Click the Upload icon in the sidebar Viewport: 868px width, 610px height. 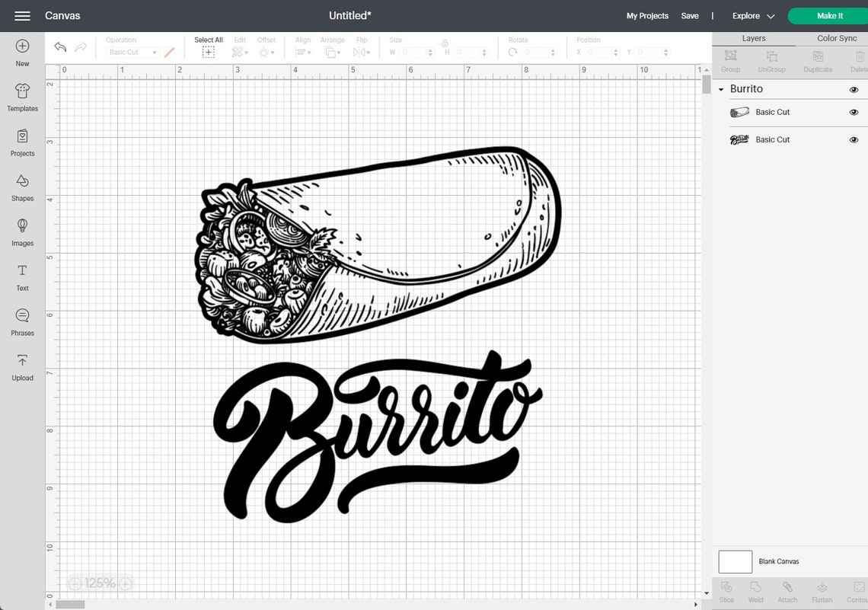pos(22,367)
